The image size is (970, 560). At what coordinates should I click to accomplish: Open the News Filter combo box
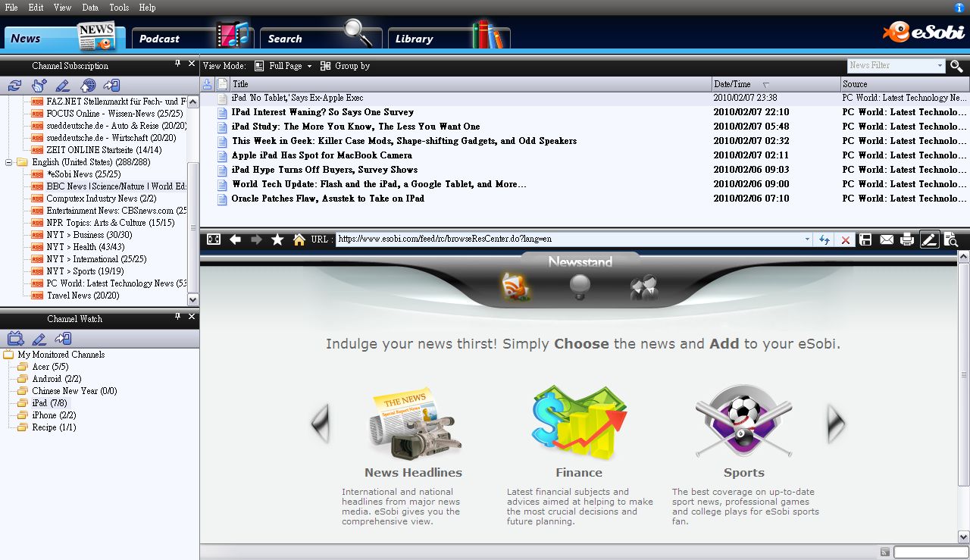(896, 66)
